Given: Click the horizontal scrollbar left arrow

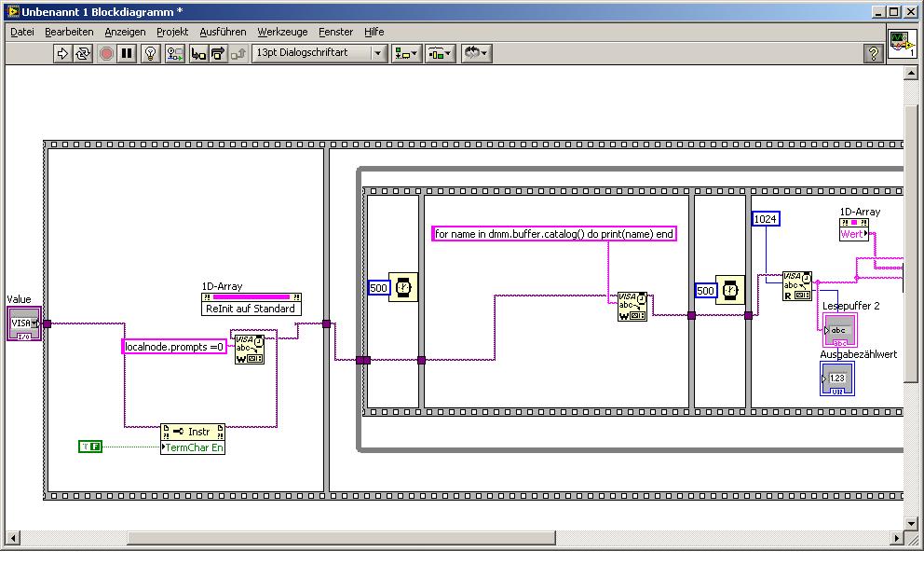Looking at the screenshot, I should pyautogui.click(x=12, y=538).
